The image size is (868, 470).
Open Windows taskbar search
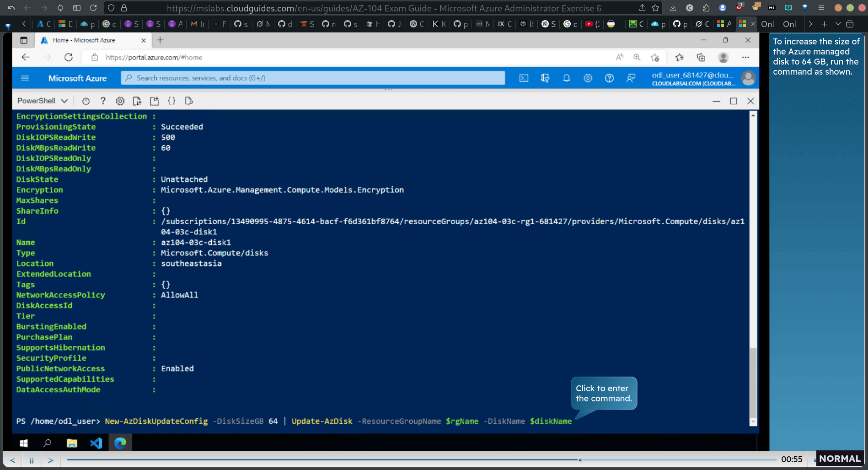click(x=47, y=443)
